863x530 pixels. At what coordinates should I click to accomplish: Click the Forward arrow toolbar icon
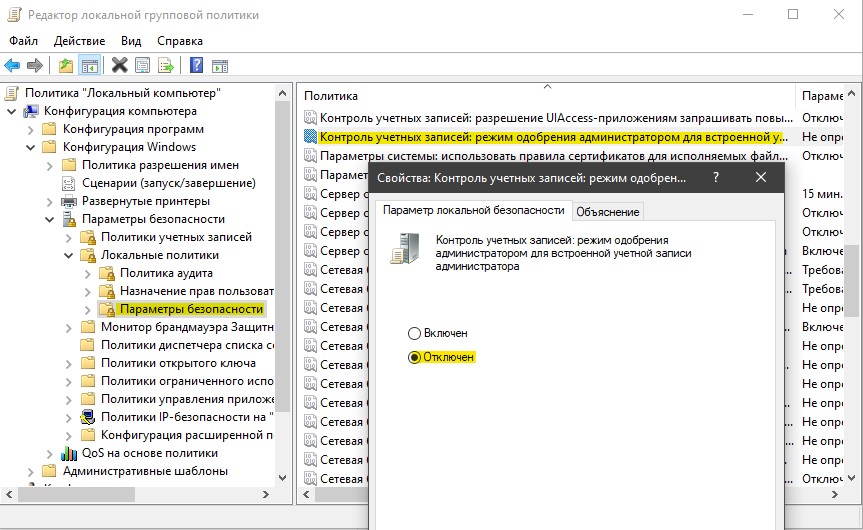35,65
